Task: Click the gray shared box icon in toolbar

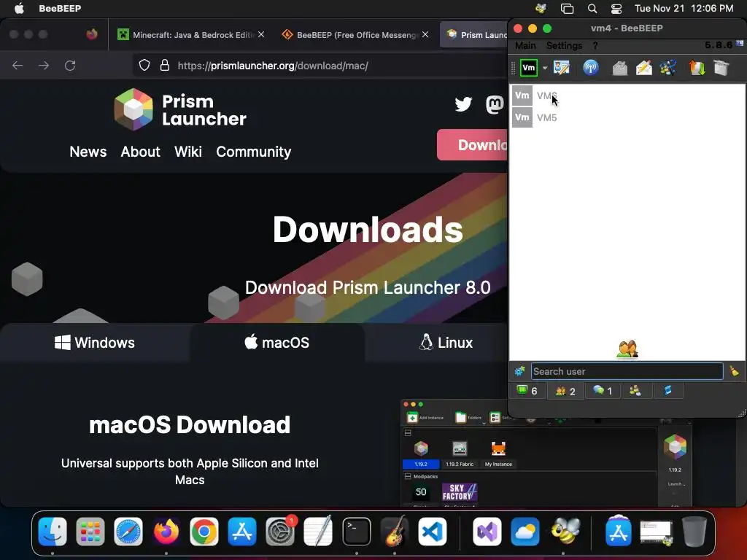Action: pyautogui.click(x=721, y=68)
